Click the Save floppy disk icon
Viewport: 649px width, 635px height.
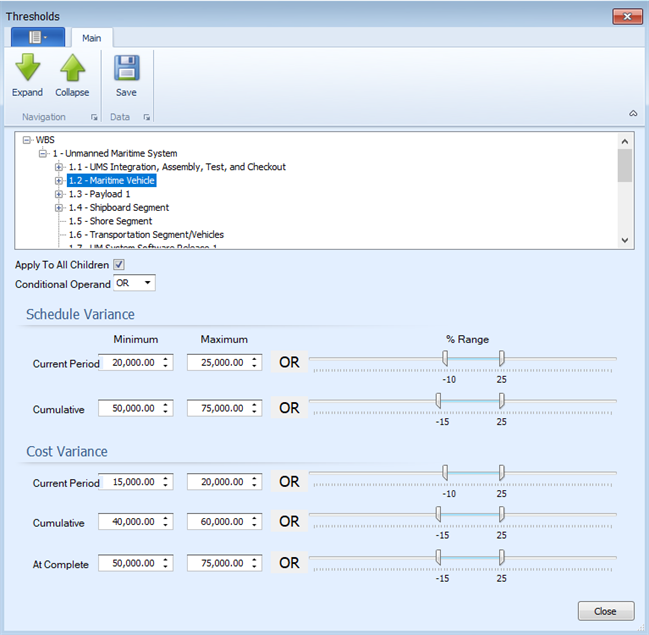tap(126, 68)
